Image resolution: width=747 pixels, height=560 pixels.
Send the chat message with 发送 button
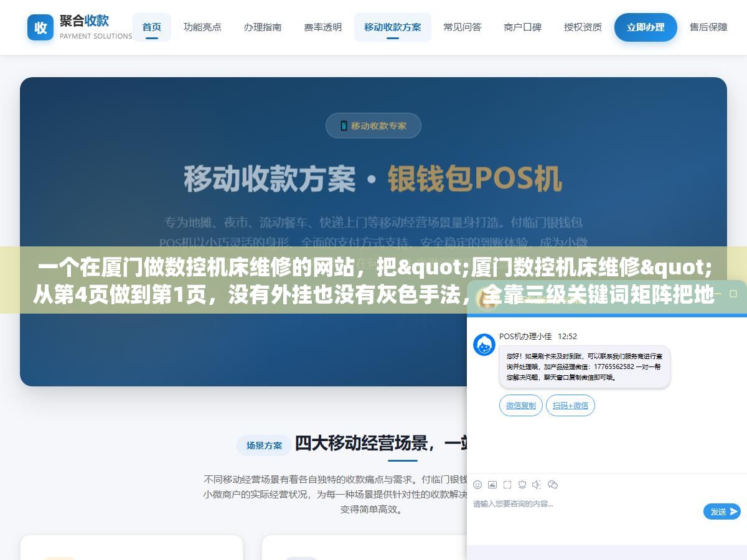[722, 511]
